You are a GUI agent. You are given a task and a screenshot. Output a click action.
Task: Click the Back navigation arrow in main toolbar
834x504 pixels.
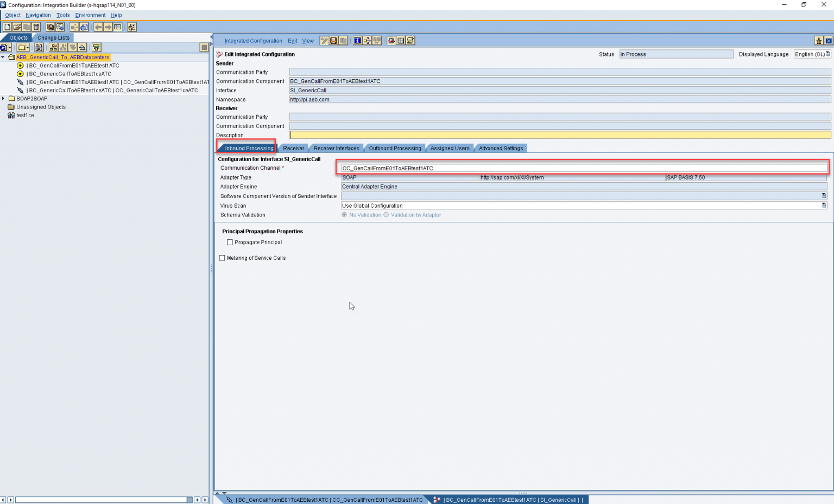click(99, 27)
